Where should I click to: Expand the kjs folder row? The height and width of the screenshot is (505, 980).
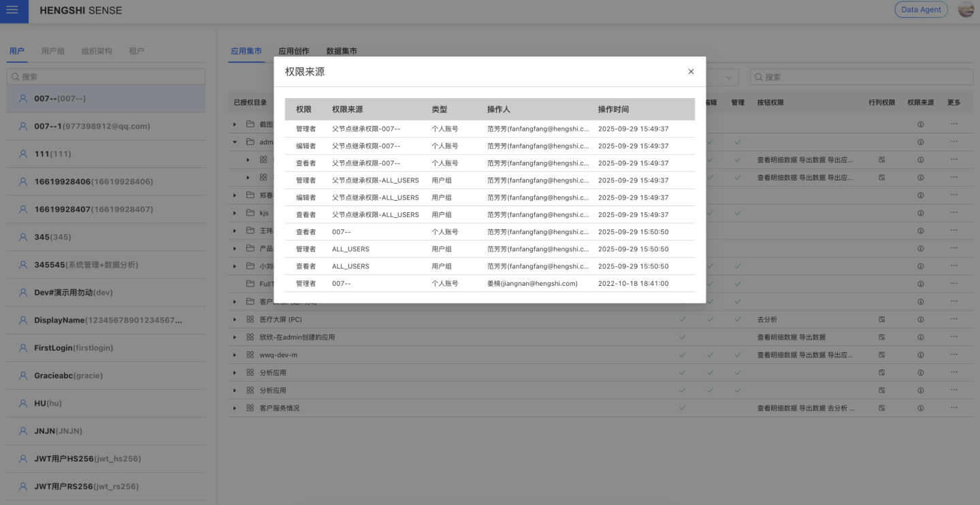point(235,213)
